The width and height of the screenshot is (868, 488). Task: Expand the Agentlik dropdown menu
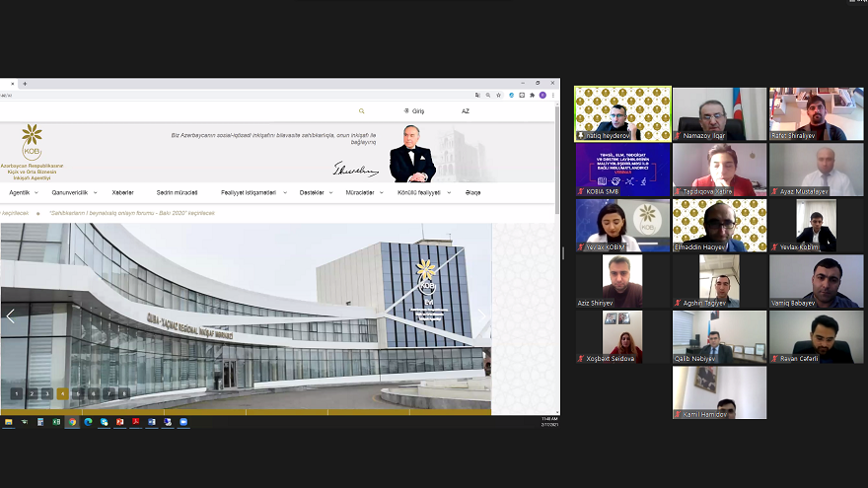(23, 192)
